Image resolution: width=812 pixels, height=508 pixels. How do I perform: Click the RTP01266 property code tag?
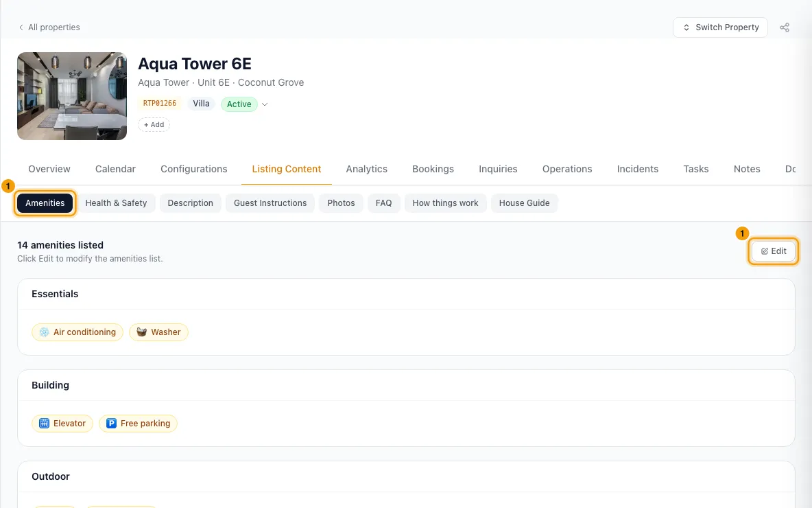[x=160, y=104]
